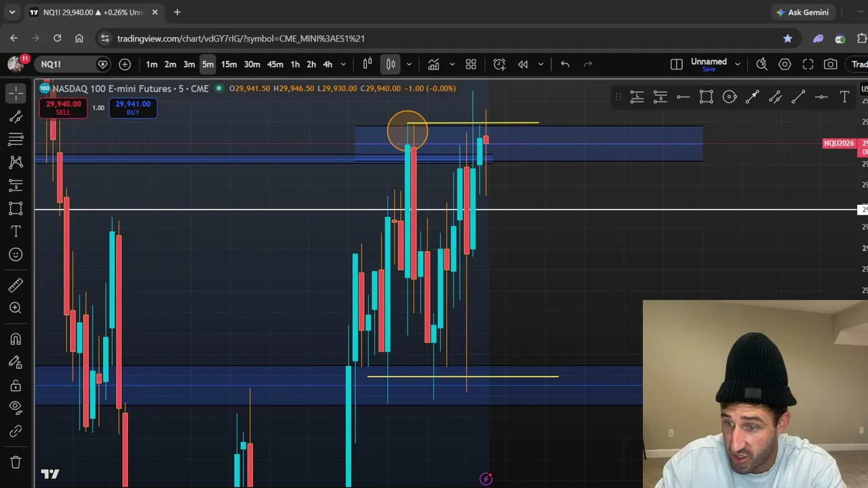Select Text tool in floating drawing toolbar

pyautogui.click(x=844, y=98)
